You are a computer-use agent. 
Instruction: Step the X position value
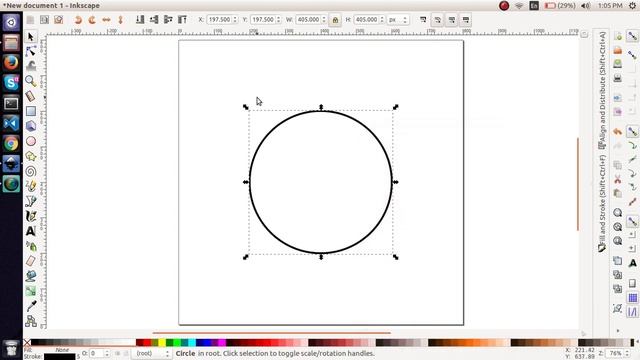coord(235,20)
